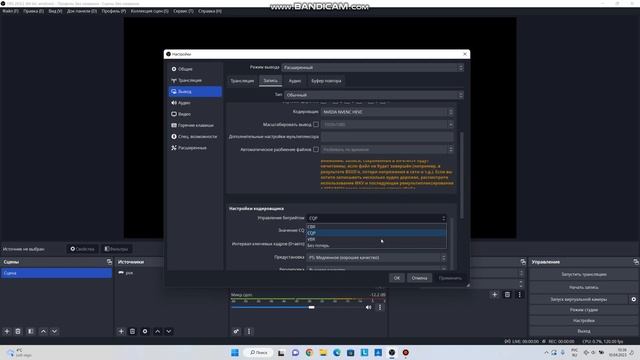The width and height of the screenshot is (640, 360).
Task: Switch to the Recording (Запись) output tab
Action: [x=270, y=81]
